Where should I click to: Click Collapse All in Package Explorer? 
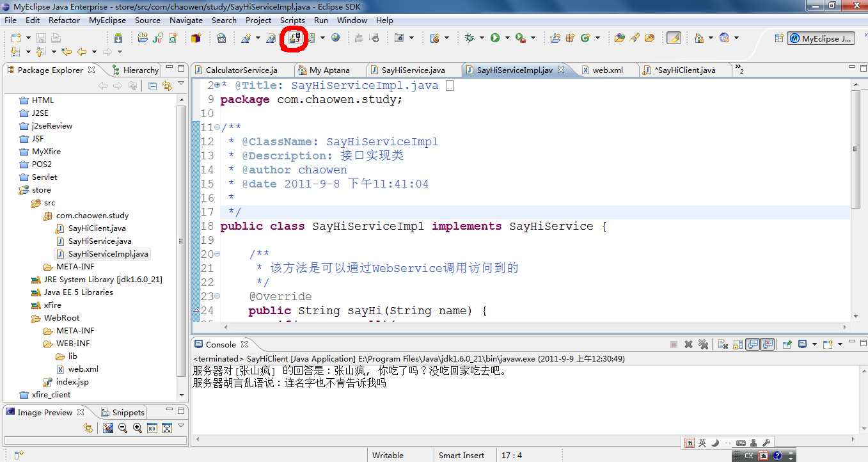pos(152,86)
